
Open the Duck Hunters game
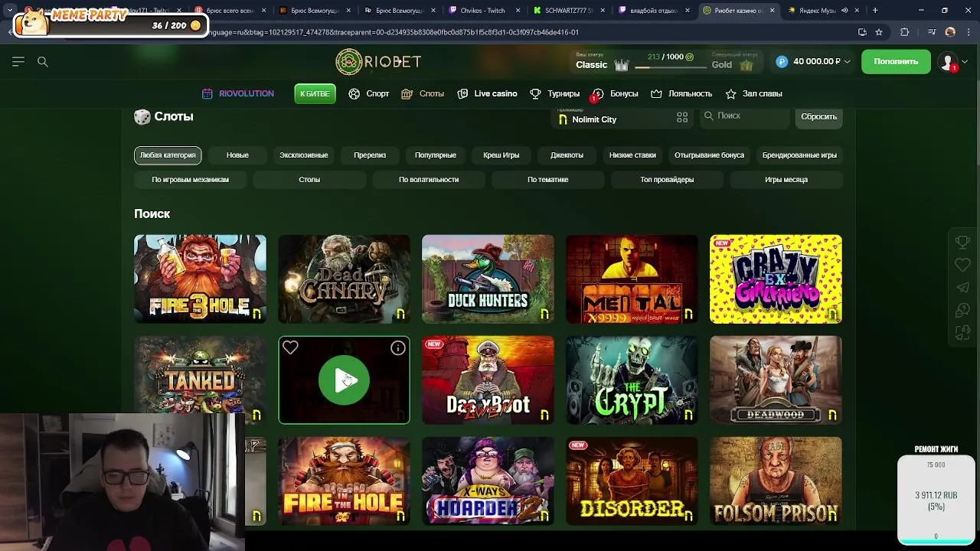[x=488, y=279]
